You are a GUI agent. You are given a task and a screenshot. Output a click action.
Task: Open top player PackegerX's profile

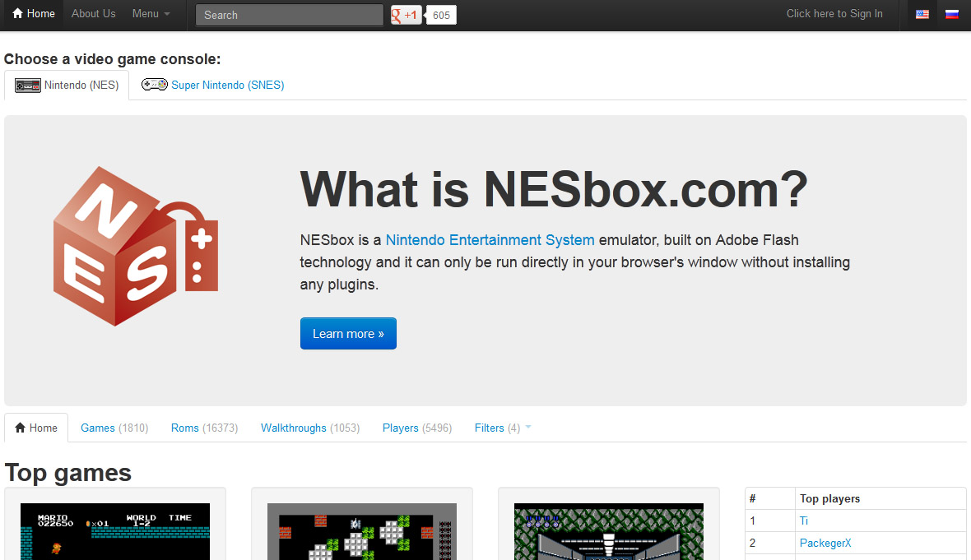(x=825, y=544)
